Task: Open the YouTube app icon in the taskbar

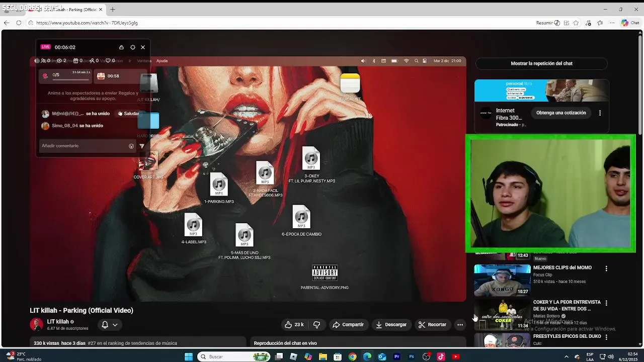Action: (456, 357)
